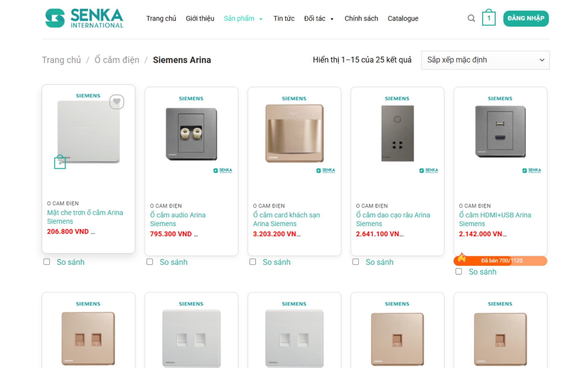Image resolution: width=588 pixels, height=368 pixels.
Task: Click the fire icon on sold bar
Action: pyautogui.click(x=462, y=259)
